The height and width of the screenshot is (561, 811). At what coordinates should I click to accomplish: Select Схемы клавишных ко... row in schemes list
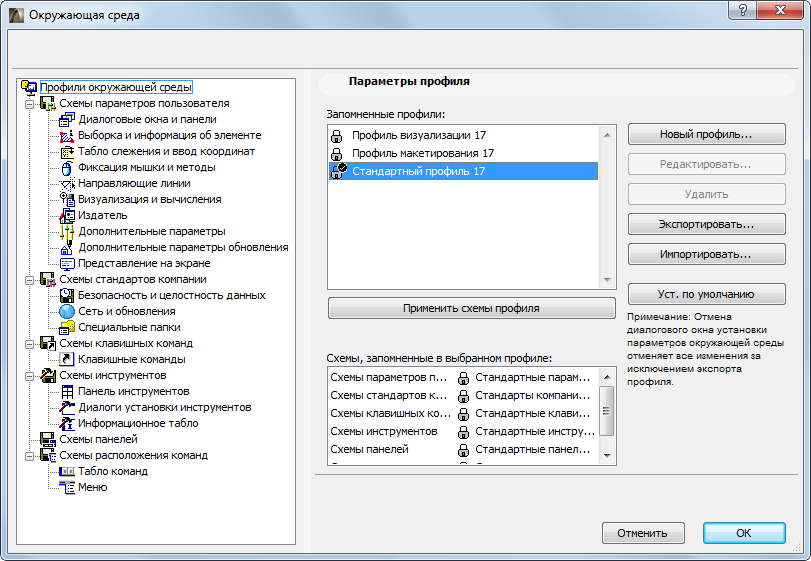pos(463,414)
